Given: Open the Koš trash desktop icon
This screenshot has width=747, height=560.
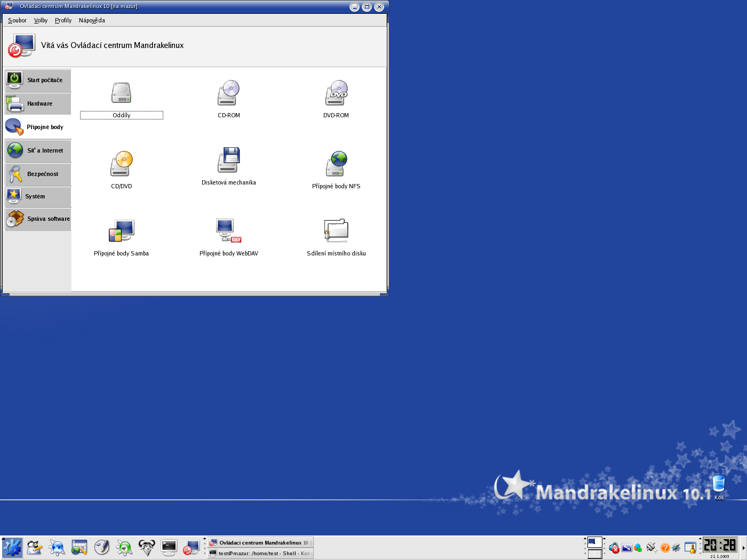Looking at the screenshot, I should (x=719, y=487).
